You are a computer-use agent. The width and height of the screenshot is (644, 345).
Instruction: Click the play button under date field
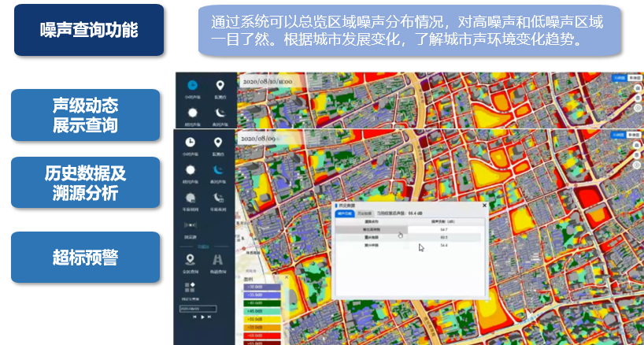coord(205,317)
